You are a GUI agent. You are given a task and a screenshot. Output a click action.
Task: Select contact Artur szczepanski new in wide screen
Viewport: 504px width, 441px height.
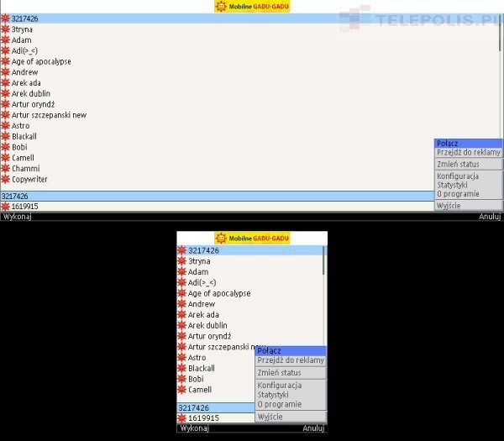click(x=49, y=115)
